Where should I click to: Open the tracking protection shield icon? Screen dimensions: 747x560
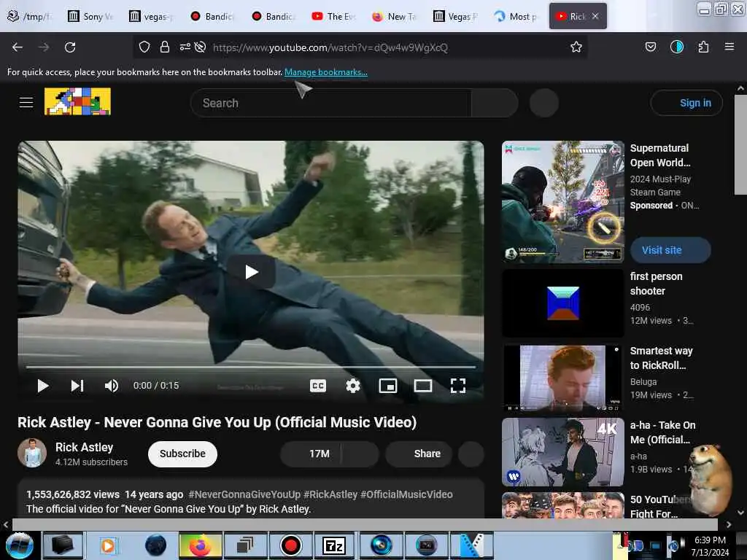click(x=144, y=47)
